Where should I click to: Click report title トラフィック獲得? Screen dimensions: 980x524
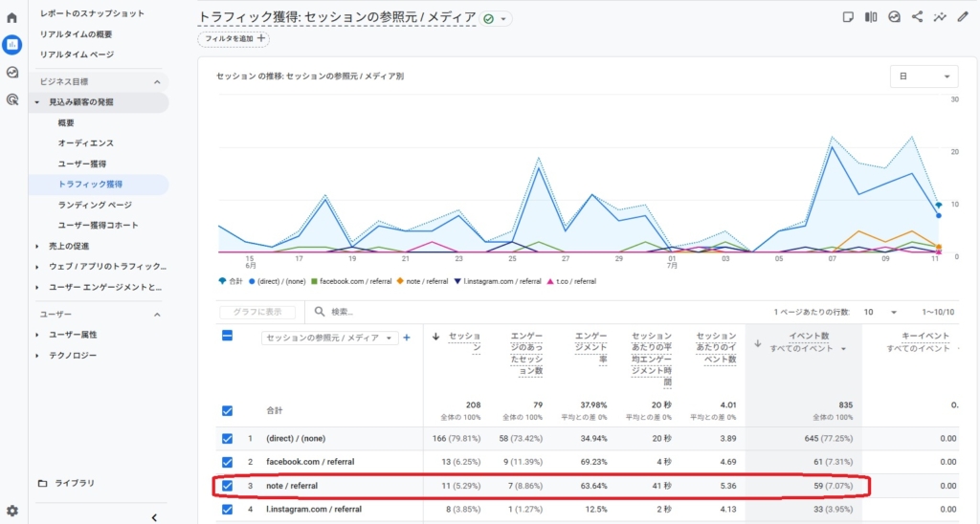(x=337, y=17)
